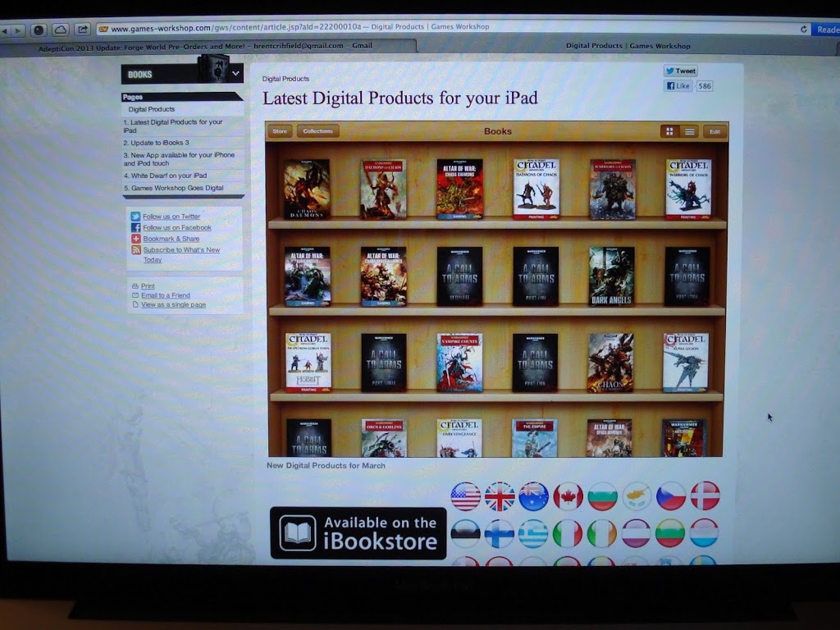
Task: Select the Citadel Warriors of Chaos painting guide
Action: (x=688, y=189)
